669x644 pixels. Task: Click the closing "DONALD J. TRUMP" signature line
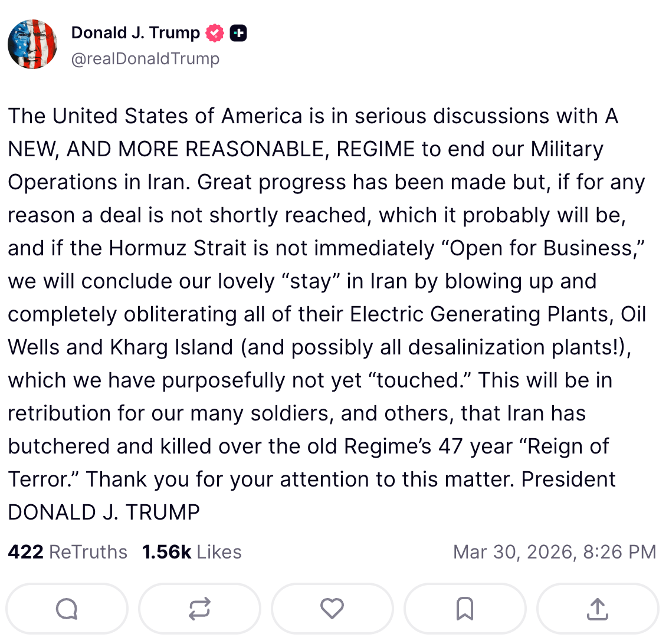[104, 512]
